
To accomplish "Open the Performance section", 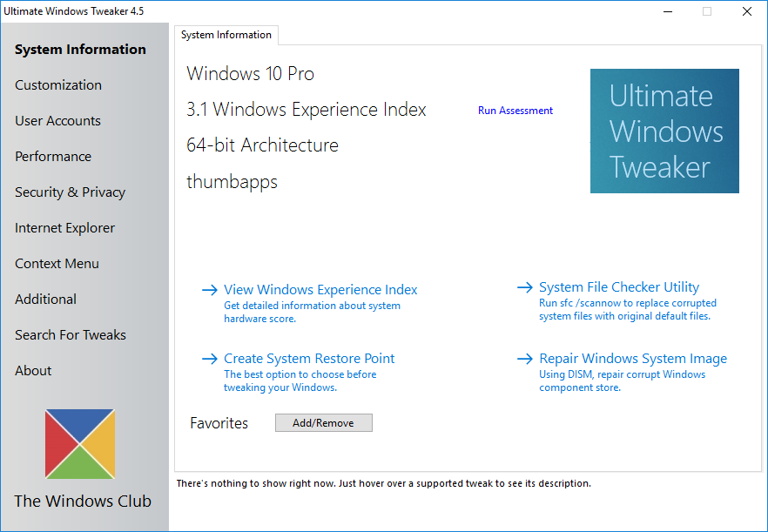I will click(x=53, y=157).
